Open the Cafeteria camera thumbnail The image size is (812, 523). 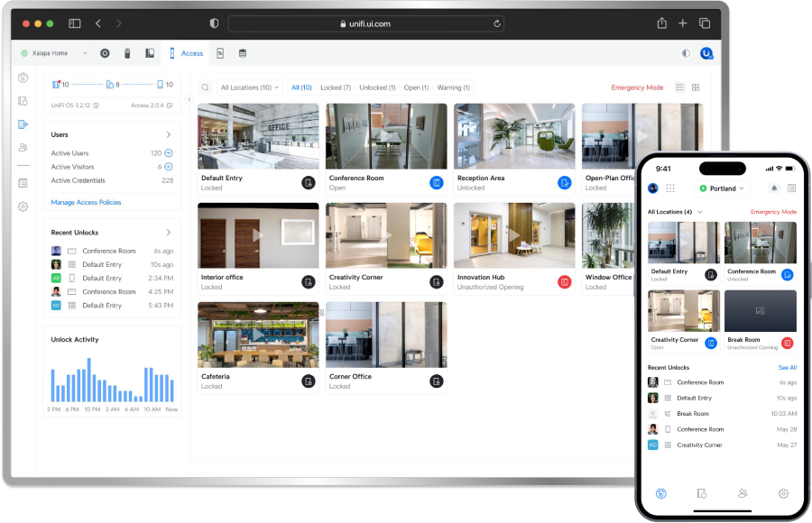click(x=258, y=335)
